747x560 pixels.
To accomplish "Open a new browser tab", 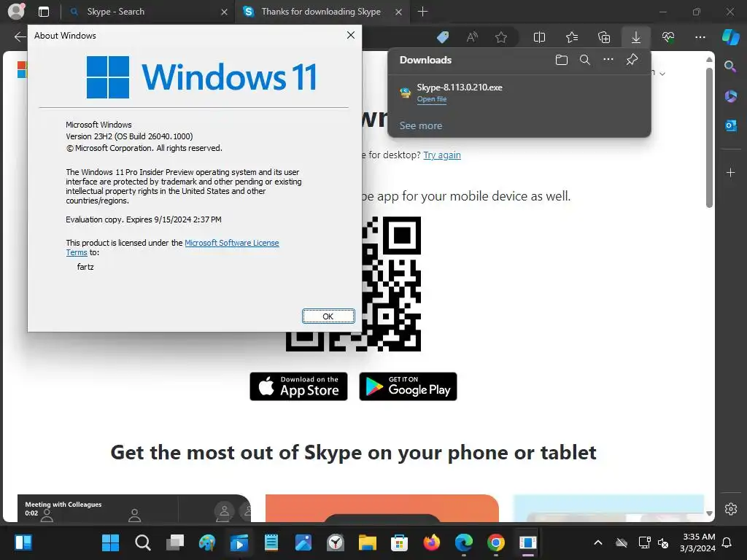I will click(422, 12).
